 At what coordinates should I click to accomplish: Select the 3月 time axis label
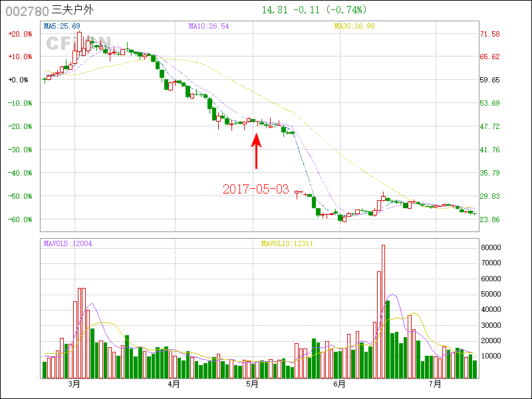tap(74, 384)
